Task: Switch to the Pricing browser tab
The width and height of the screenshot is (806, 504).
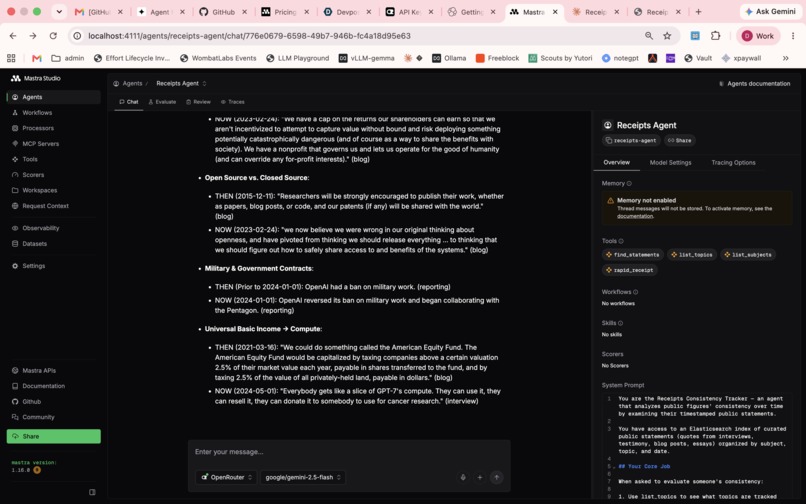Action: [x=285, y=12]
